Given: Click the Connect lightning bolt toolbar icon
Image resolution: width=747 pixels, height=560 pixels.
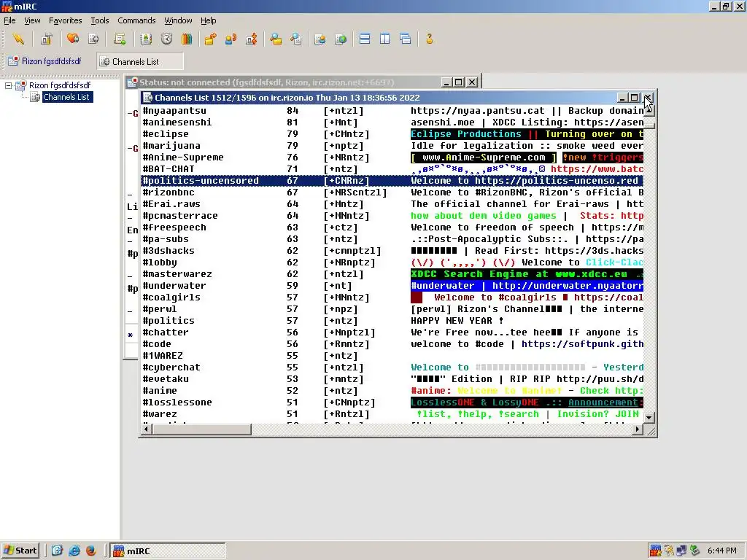Looking at the screenshot, I should click(18, 39).
